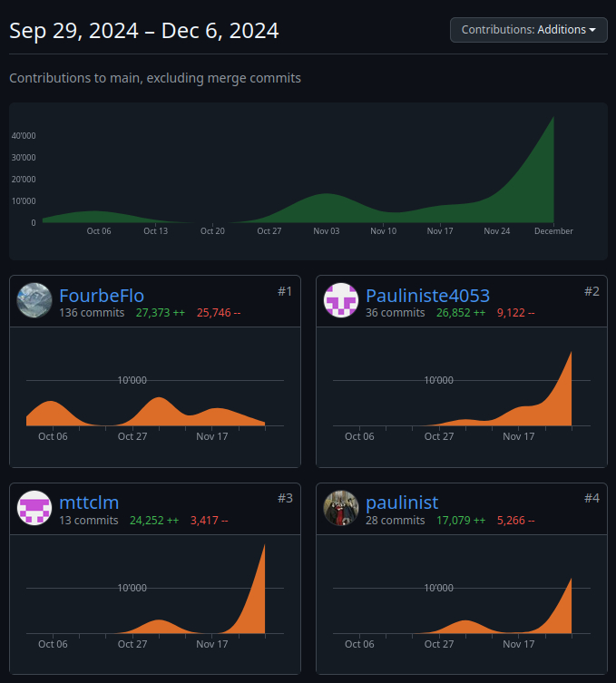
Task: Click Pauliniste4053's purple identicon avatar
Action: 341,300
